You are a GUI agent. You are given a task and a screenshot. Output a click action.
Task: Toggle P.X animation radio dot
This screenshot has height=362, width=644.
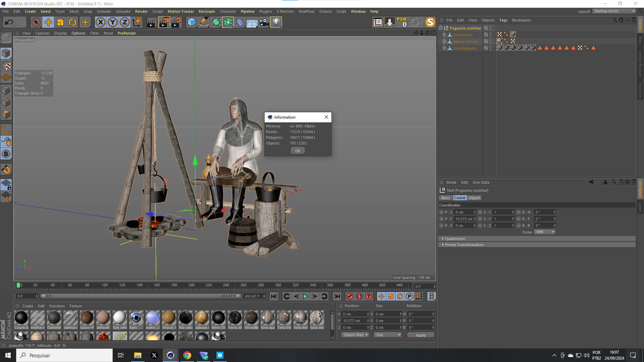tap(441, 212)
